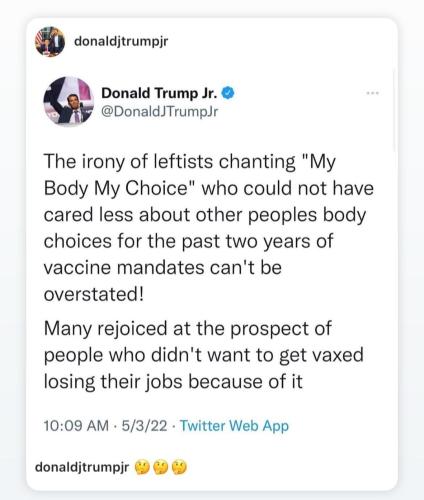Click the blue verified checkmark badge
Image resolution: width=424 pixels, height=500 pixels.
(228, 93)
